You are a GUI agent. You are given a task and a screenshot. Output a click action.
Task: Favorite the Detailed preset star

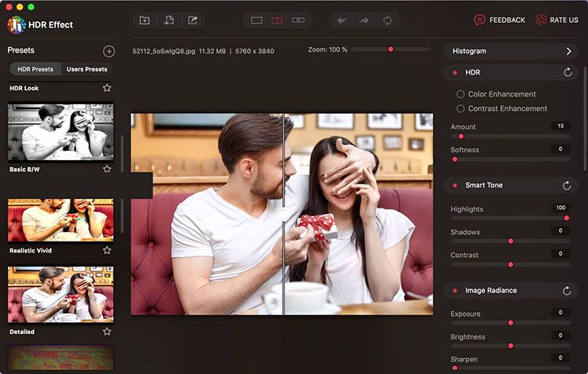point(107,331)
